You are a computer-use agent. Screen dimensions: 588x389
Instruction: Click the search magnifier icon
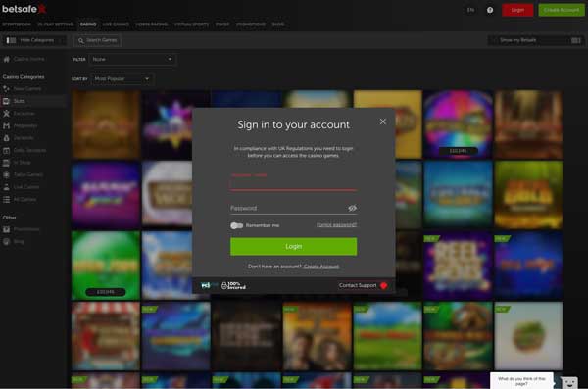(81, 40)
